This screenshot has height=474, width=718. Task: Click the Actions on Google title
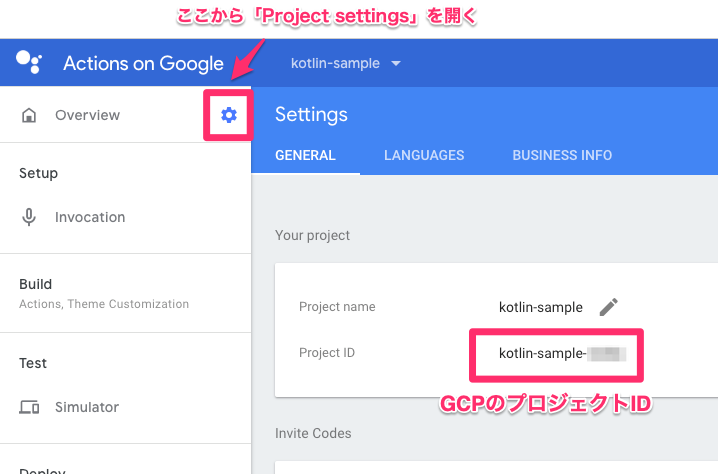click(x=143, y=63)
